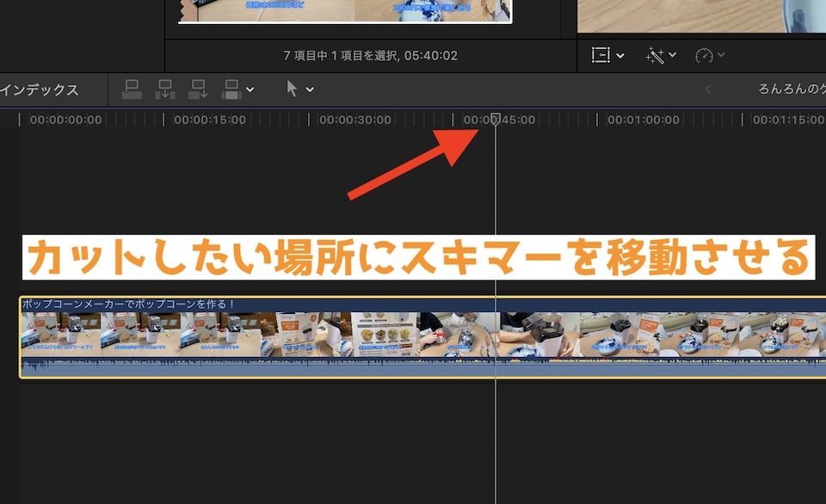826x504 pixels.
Task: Click the timeline playhead marker
Action: pos(495,120)
